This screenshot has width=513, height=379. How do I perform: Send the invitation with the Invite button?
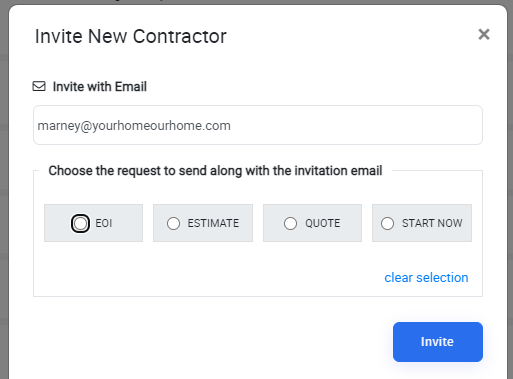point(438,342)
